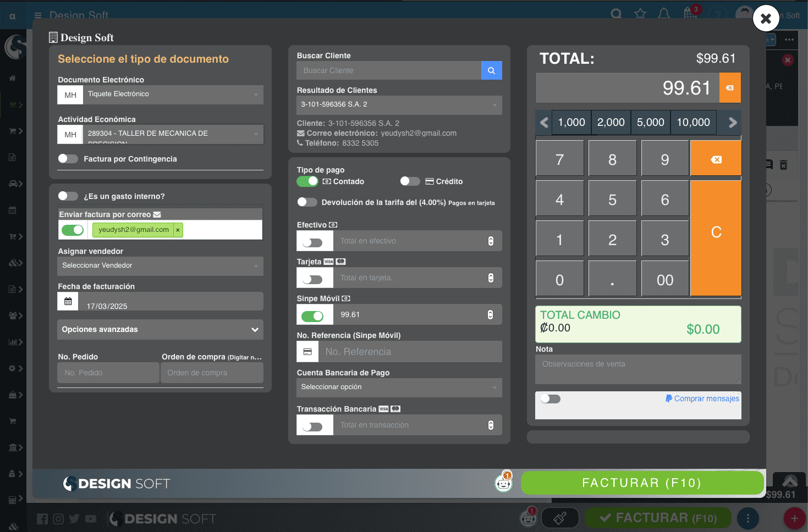Enable the Factura por Contingencia switch

(x=68, y=159)
